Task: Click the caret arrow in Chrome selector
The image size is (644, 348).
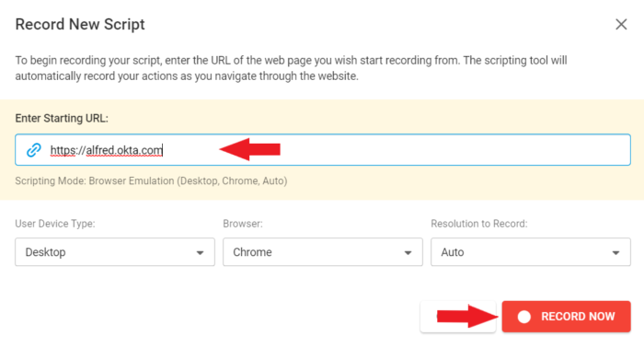Action: pyautogui.click(x=408, y=252)
